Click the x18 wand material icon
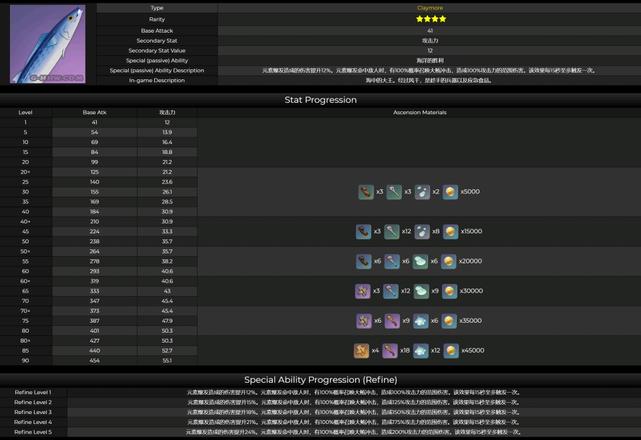The width and height of the screenshot is (641, 440). tap(392, 351)
